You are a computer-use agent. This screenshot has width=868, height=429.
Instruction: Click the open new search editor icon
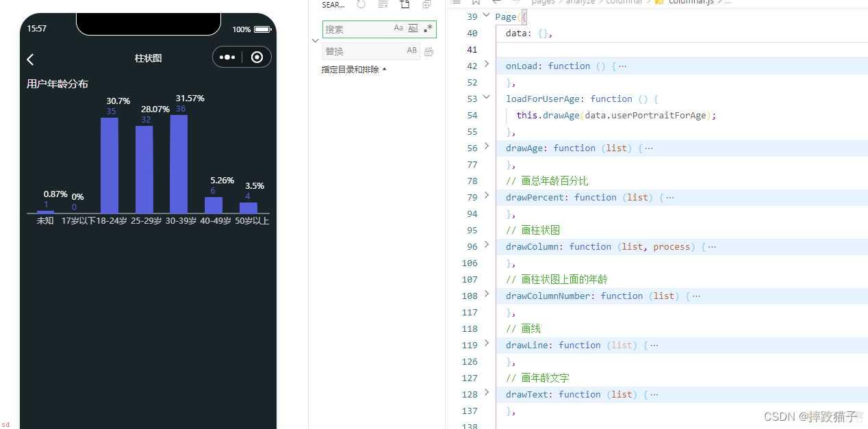pyautogui.click(x=405, y=5)
